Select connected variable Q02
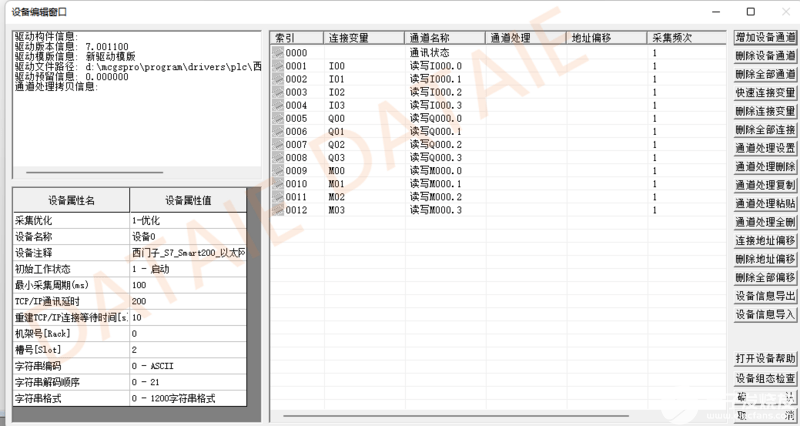Screen dimensions: 800x426 click(337, 144)
